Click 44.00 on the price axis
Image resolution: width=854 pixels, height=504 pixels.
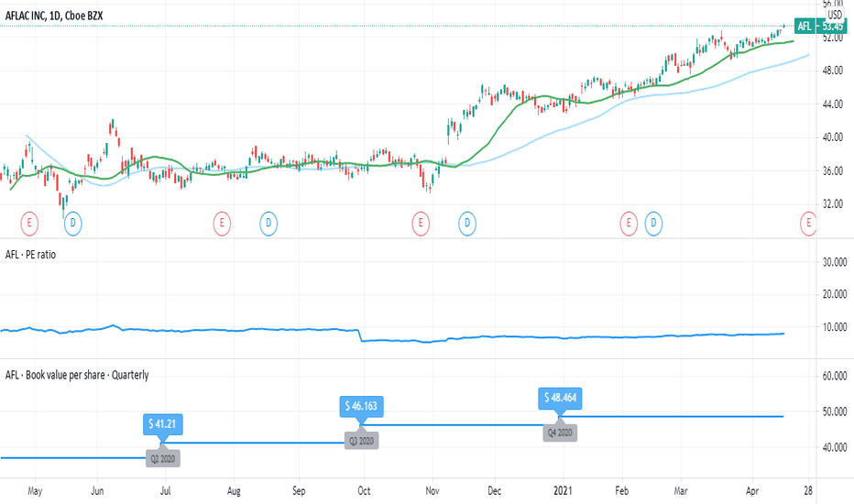click(x=833, y=104)
